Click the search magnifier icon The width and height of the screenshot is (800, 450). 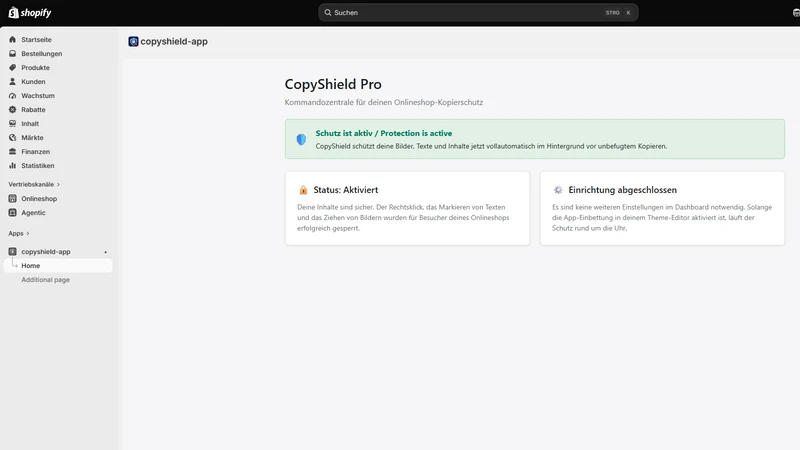click(328, 13)
